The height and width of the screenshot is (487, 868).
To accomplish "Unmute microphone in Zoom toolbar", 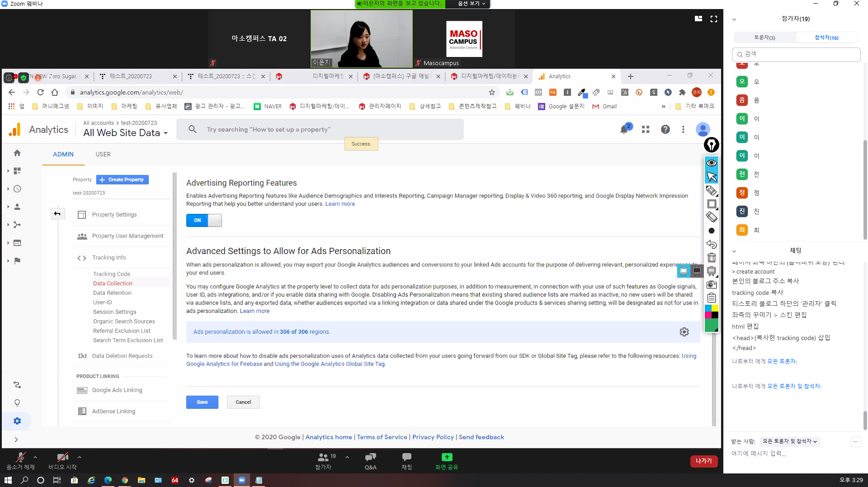I will point(20,461).
